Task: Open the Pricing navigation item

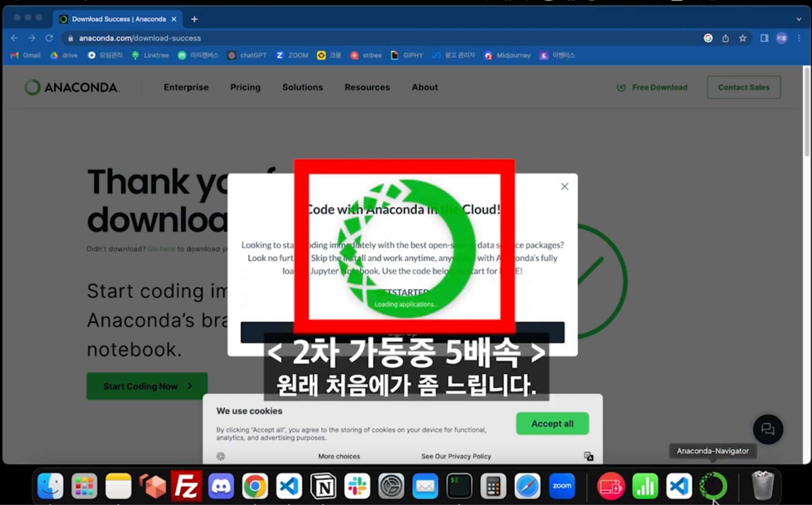Action: coord(245,87)
